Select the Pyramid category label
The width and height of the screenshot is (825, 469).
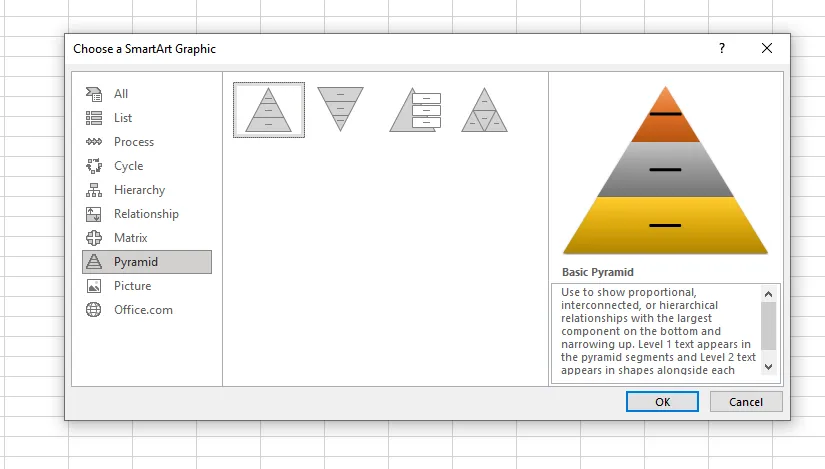click(x=136, y=262)
